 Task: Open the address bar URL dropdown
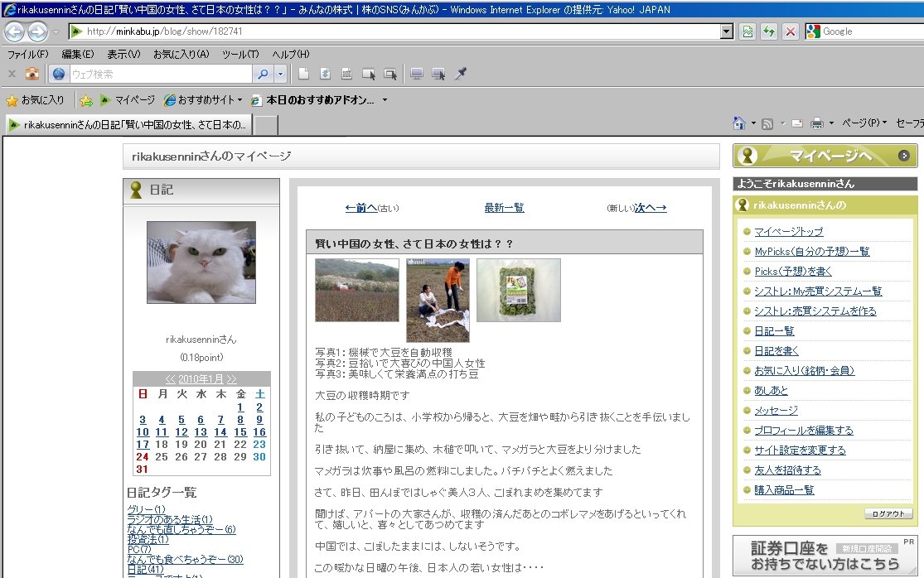coord(727,31)
